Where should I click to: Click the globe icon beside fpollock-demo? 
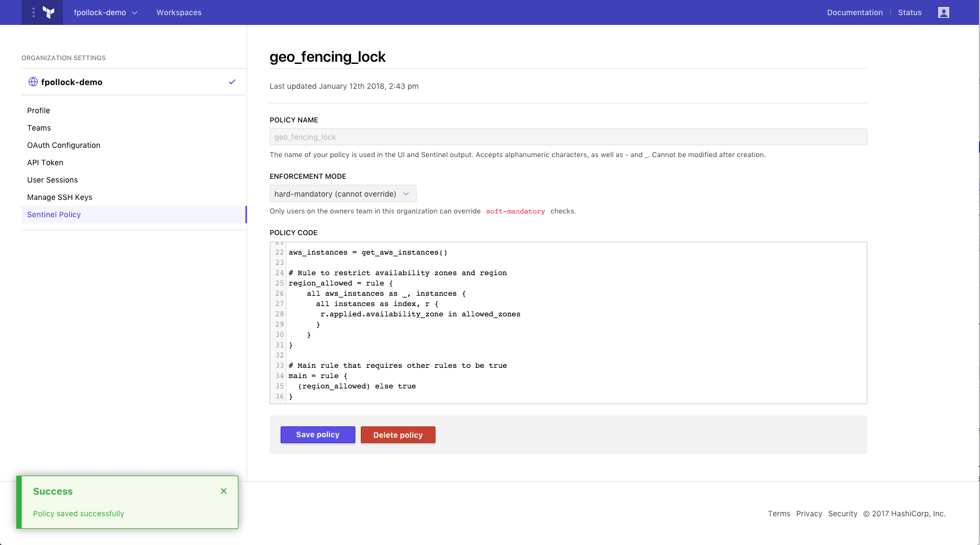pos(33,82)
